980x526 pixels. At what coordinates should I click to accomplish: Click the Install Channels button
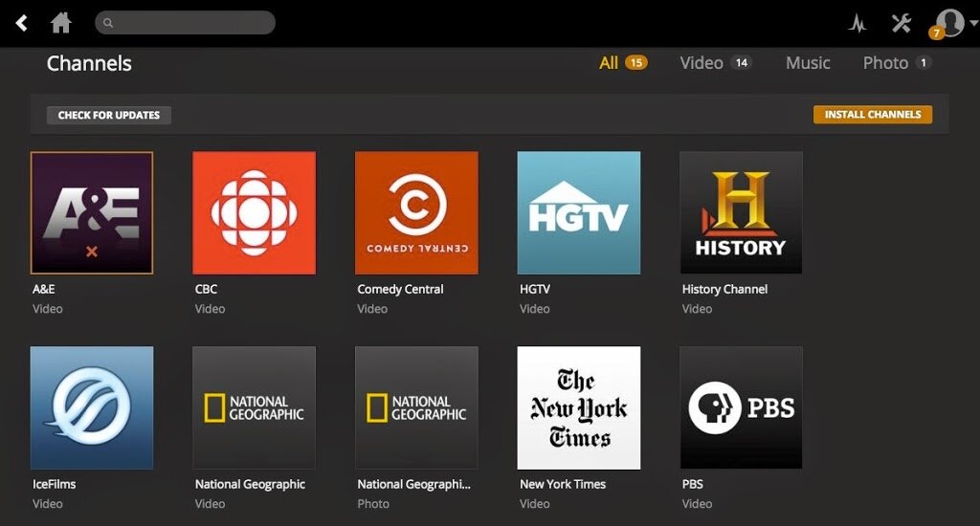point(873,115)
